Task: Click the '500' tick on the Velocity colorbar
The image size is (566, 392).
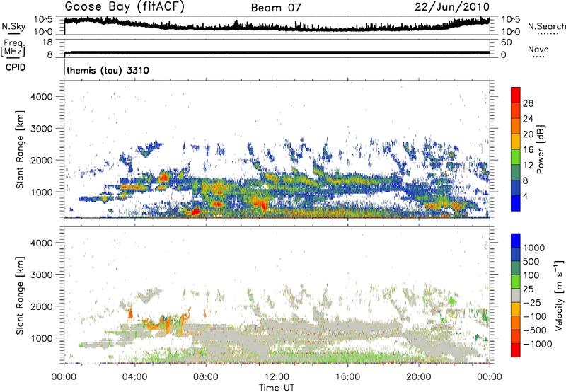Action: pyautogui.click(x=531, y=261)
